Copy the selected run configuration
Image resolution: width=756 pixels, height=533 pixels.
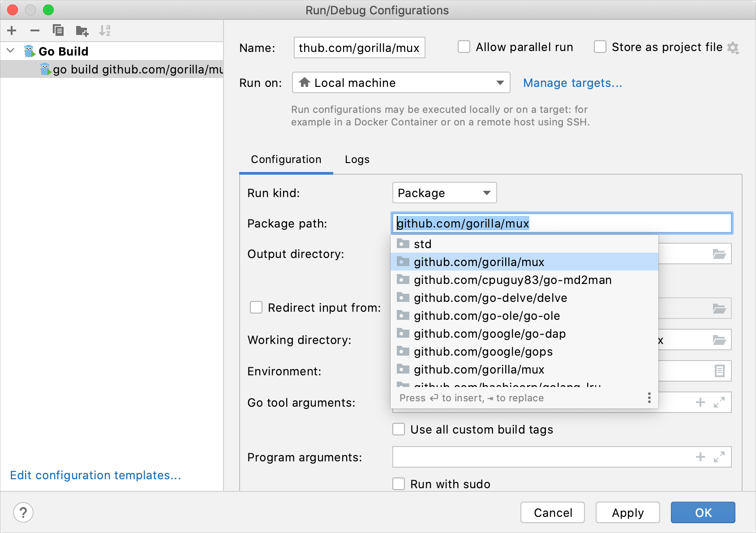click(x=58, y=30)
